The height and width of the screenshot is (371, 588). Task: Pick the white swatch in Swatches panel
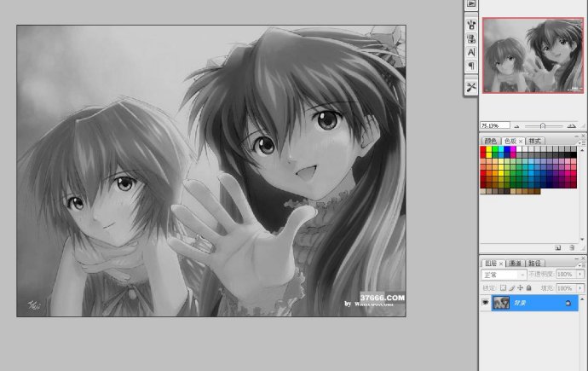point(519,149)
